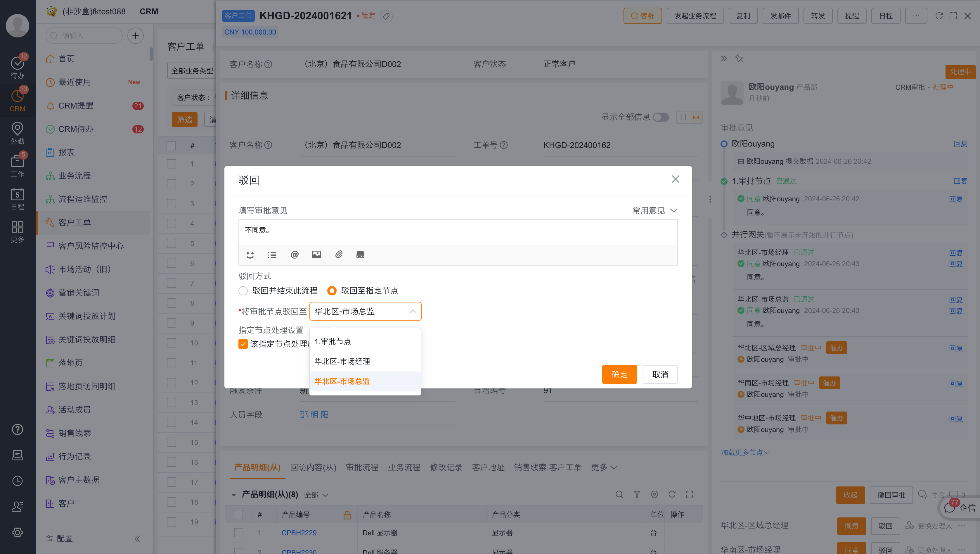Attach a file using paperclip icon

pyautogui.click(x=339, y=254)
